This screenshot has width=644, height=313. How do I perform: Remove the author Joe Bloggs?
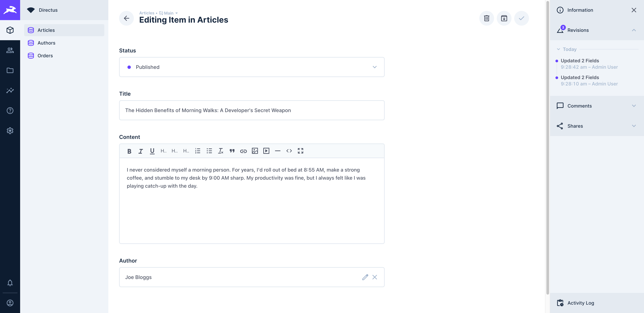pyautogui.click(x=374, y=277)
